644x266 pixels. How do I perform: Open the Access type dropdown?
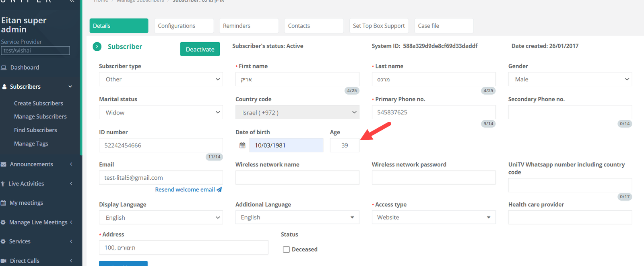[433, 217]
